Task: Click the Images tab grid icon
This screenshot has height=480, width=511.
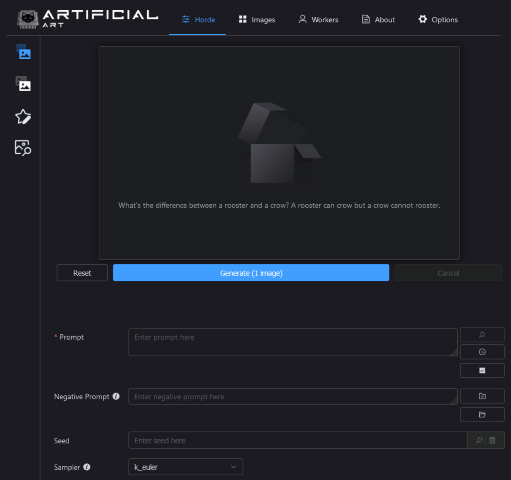Action: (x=243, y=19)
